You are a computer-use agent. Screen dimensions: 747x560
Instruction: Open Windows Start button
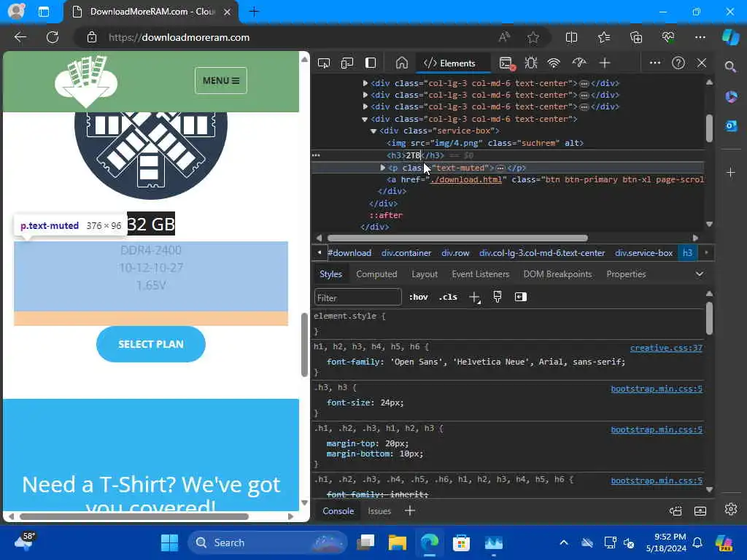click(x=169, y=542)
